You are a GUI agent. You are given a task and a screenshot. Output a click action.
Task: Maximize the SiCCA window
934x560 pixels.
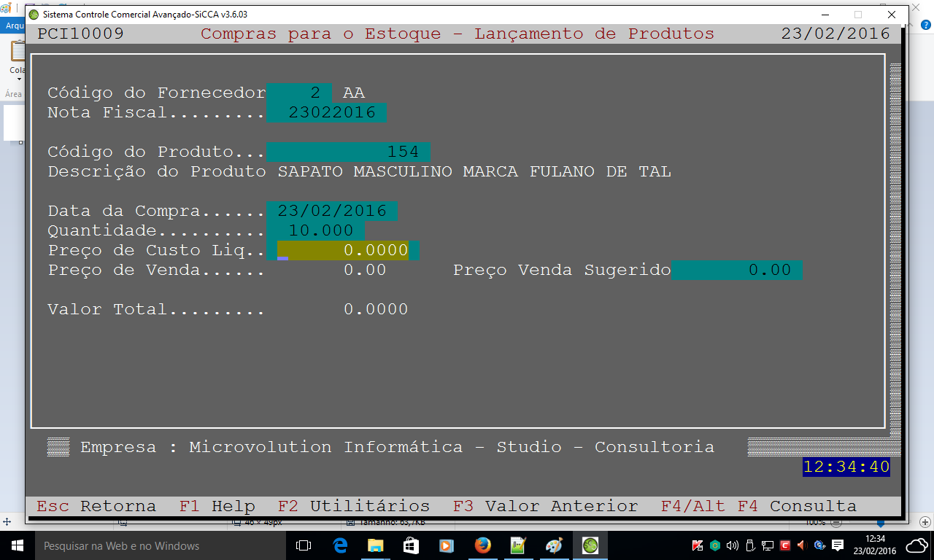tap(858, 15)
